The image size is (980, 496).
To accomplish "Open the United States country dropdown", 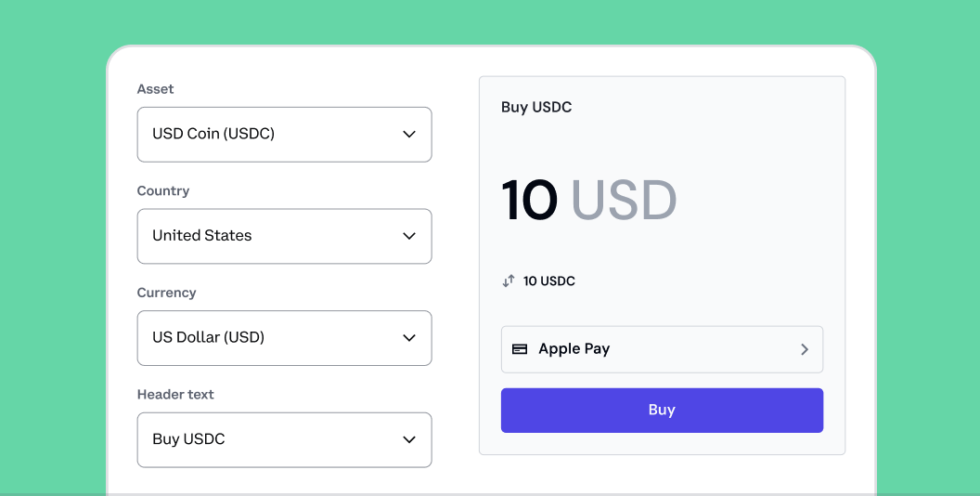I will click(x=284, y=237).
